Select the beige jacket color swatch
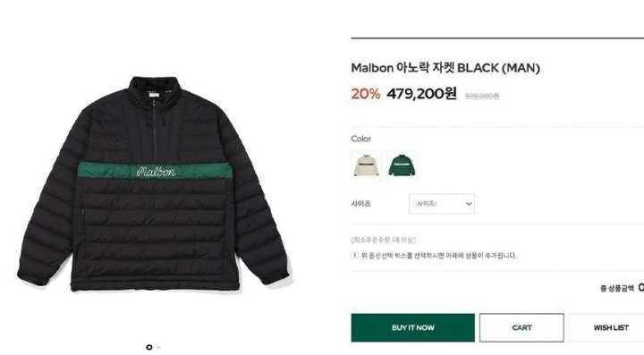 367,165
